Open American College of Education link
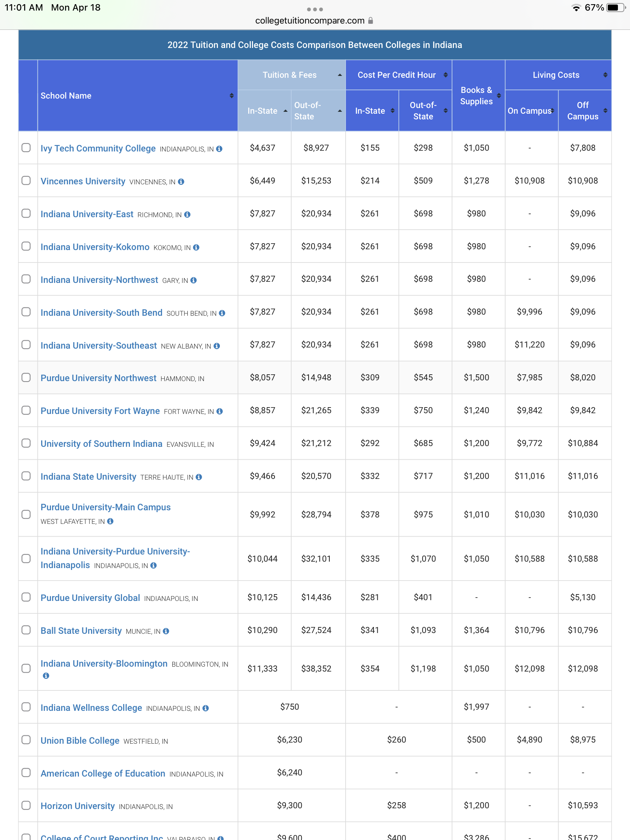This screenshot has width=630, height=840. click(x=103, y=773)
